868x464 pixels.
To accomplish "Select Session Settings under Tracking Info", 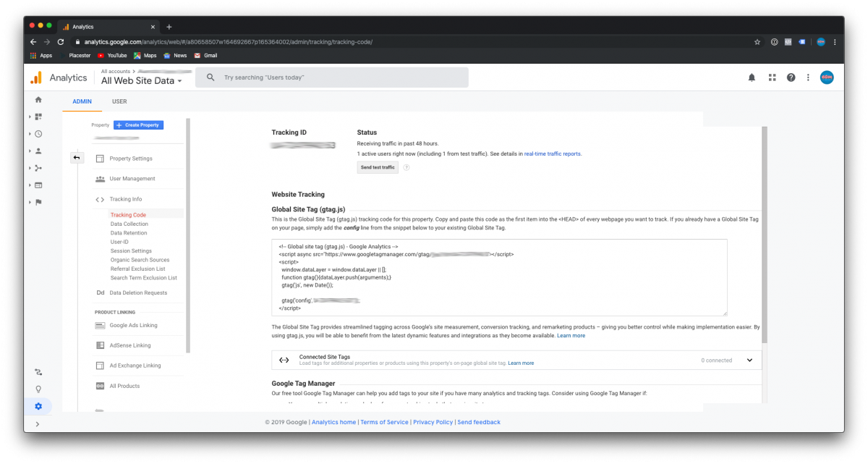I will tap(131, 251).
